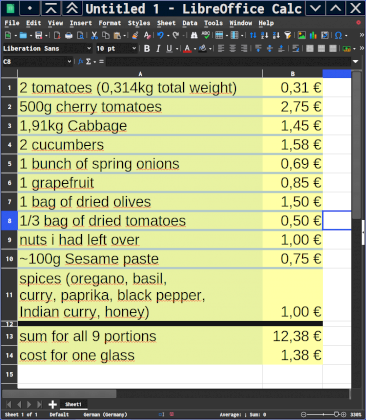This screenshot has height=420, width=366.
Task: Click the Print icon
Action: pyautogui.click(x=68, y=35)
